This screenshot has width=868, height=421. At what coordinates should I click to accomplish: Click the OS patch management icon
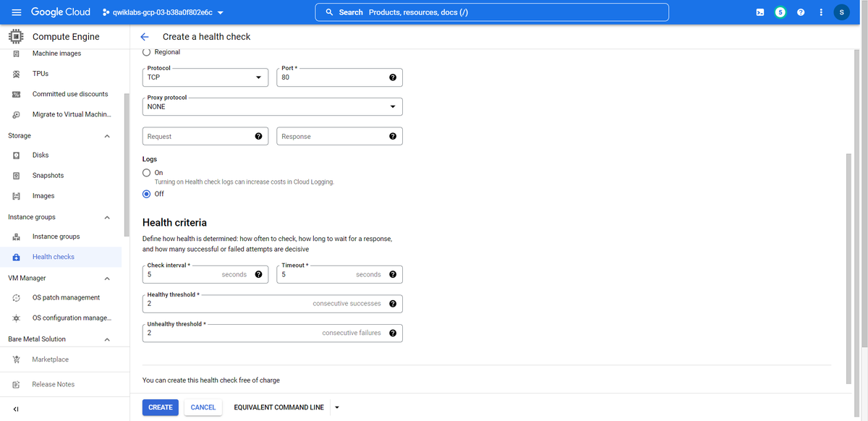coord(16,298)
